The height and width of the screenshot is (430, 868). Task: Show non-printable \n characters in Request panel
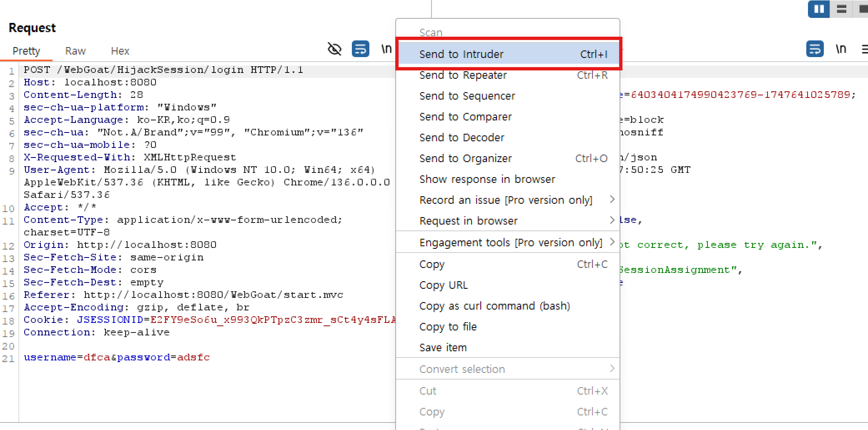[386, 49]
